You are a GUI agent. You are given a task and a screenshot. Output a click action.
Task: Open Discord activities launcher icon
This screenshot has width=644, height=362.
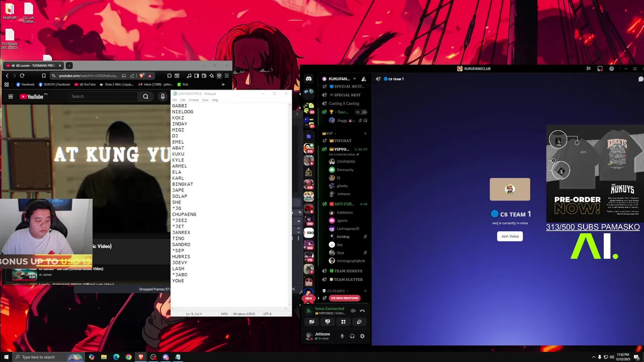[343, 322]
